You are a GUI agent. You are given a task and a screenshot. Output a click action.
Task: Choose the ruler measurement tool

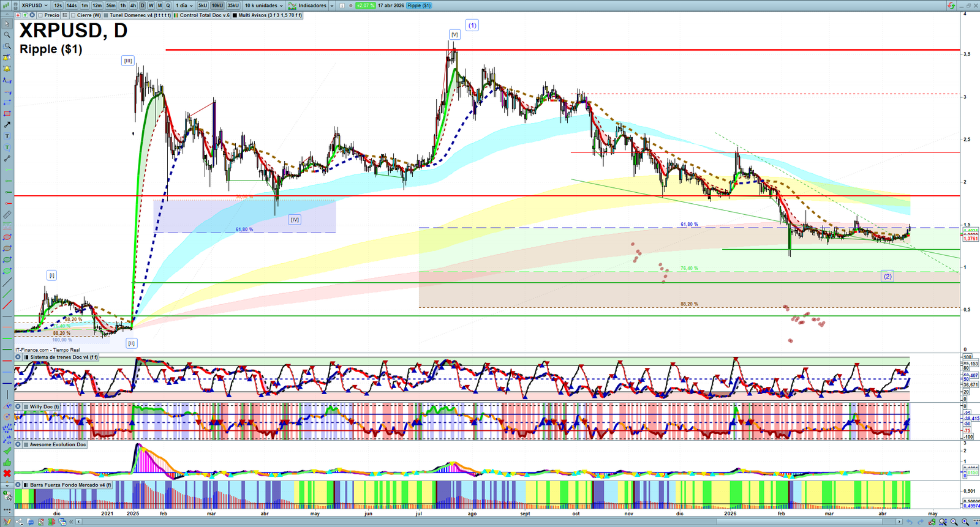click(7, 215)
